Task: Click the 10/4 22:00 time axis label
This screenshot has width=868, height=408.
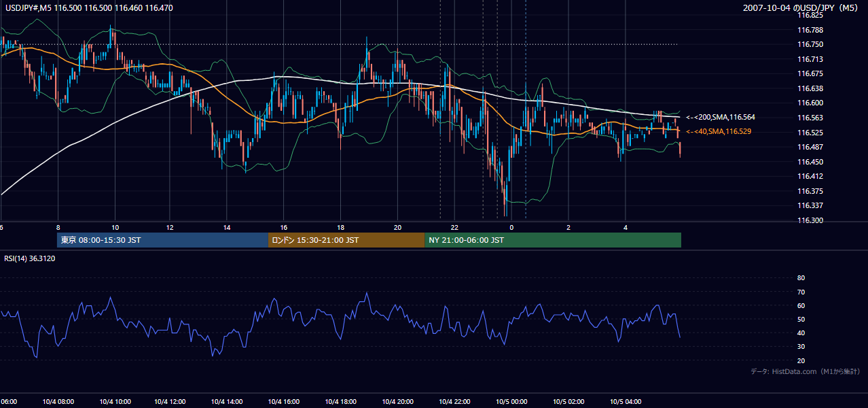Action: pyautogui.click(x=454, y=402)
